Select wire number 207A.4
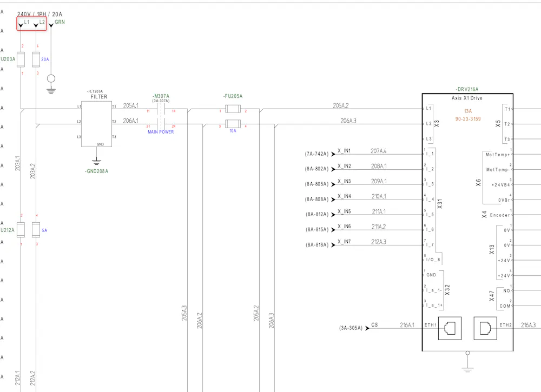This screenshot has height=392, width=541. (379, 151)
